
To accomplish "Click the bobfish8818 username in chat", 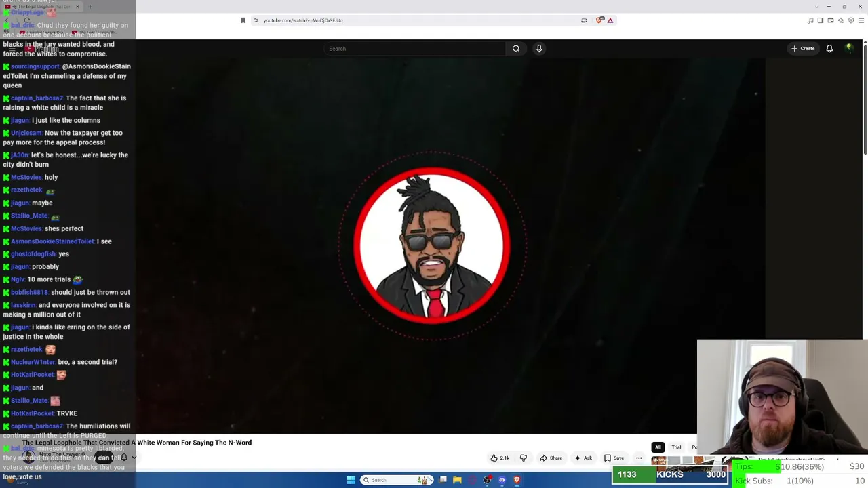I will coord(29,292).
